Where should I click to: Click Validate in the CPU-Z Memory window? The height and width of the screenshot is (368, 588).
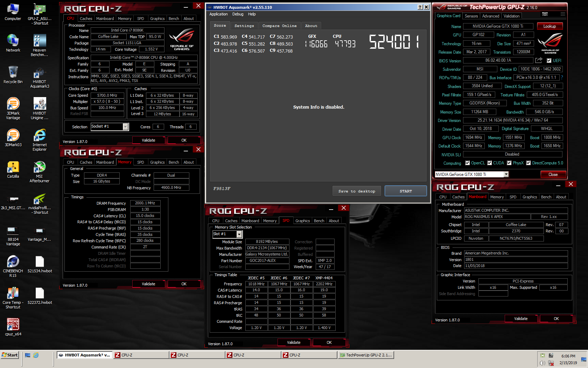148,284
